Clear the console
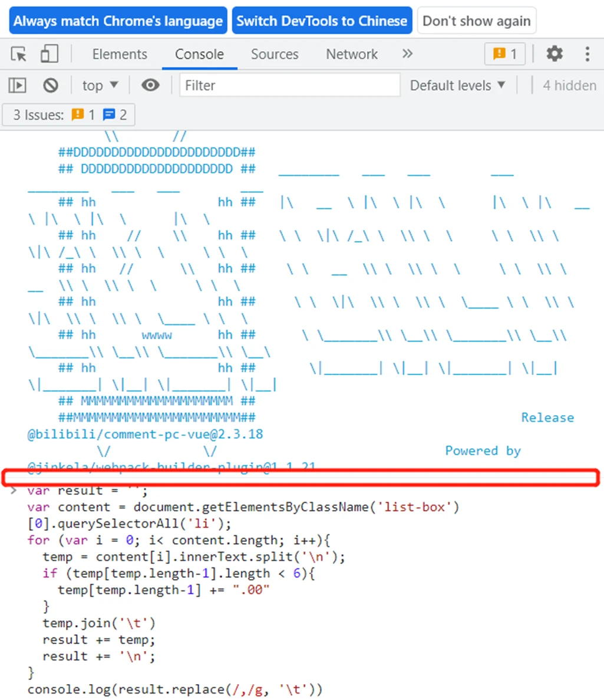The width and height of the screenshot is (604, 700). tap(51, 86)
